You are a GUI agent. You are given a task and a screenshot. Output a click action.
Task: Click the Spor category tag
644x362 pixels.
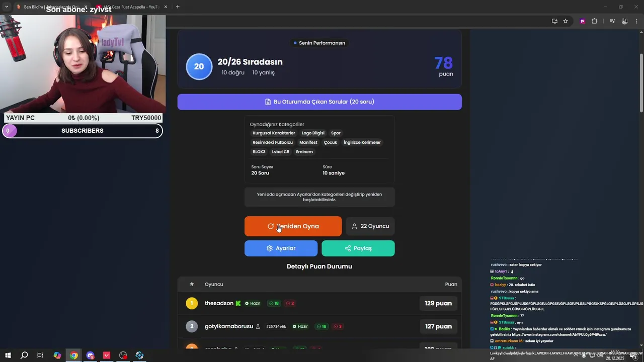[x=336, y=133]
